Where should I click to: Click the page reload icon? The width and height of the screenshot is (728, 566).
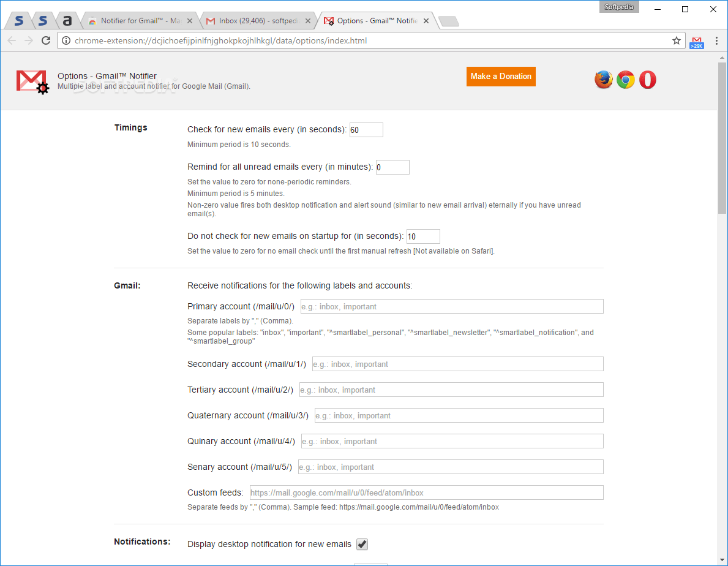[x=46, y=40]
